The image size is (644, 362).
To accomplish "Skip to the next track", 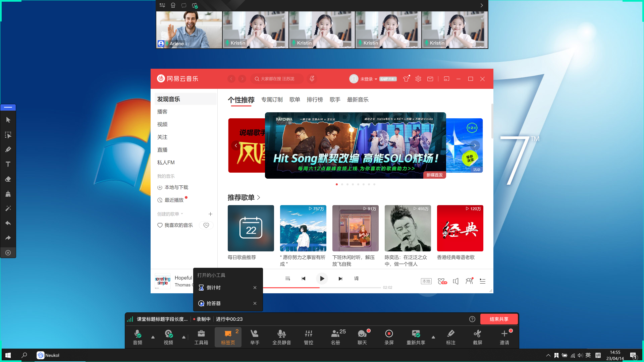I will click(340, 279).
